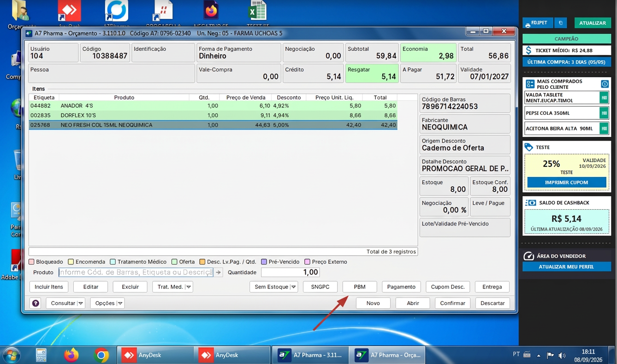Click the Action Center flag tray icon
Image resolution: width=617 pixels, height=364 pixels.
550,355
